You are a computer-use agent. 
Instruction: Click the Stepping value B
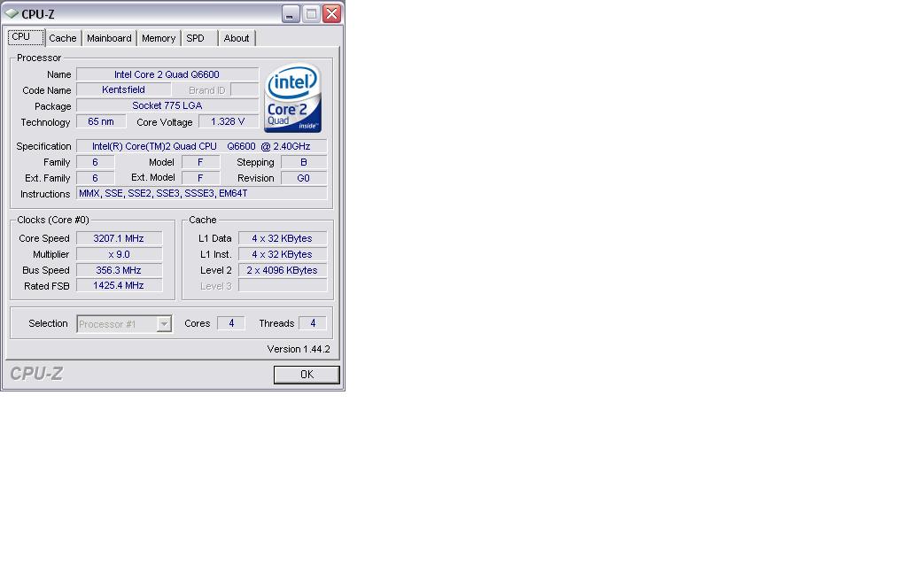coord(304,162)
